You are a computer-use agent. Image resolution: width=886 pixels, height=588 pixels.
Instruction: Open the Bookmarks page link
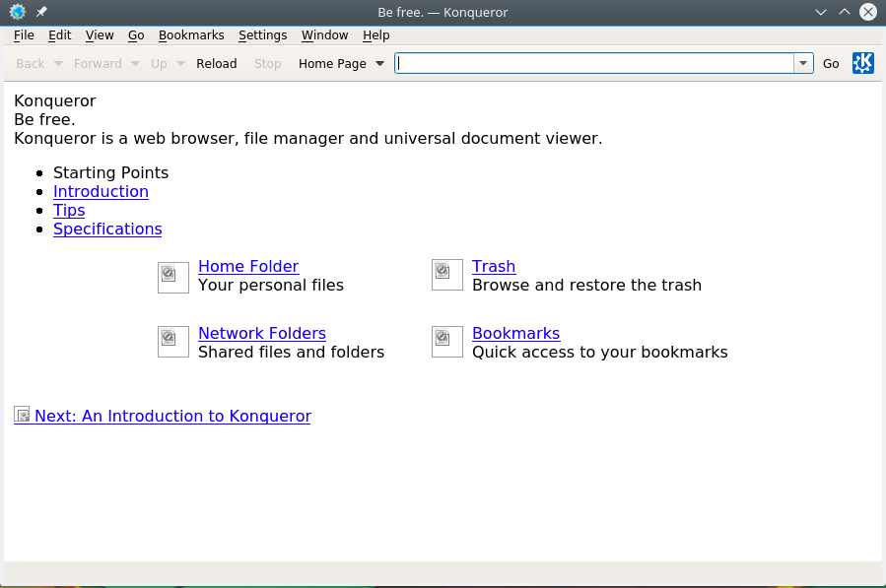(515, 333)
